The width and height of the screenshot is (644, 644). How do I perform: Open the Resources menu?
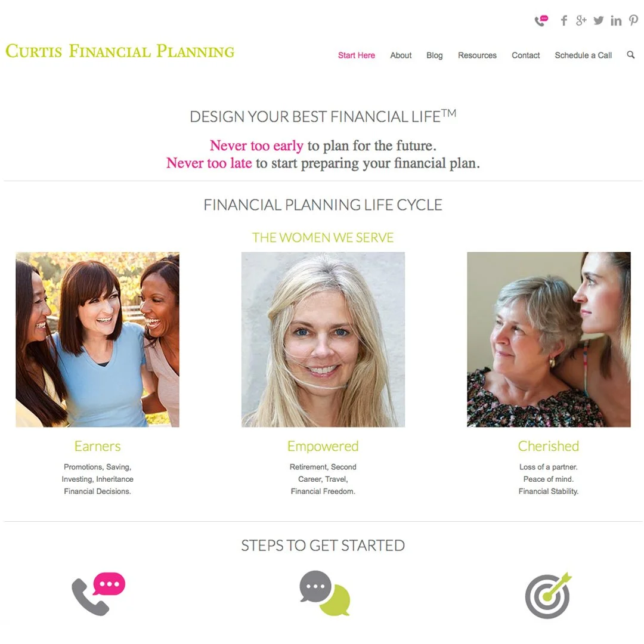pyautogui.click(x=477, y=55)
